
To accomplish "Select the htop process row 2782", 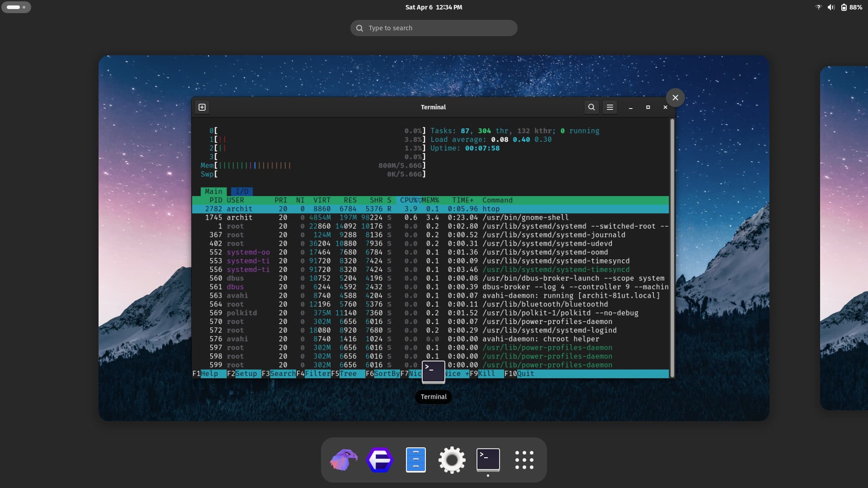I will point(430,209).
